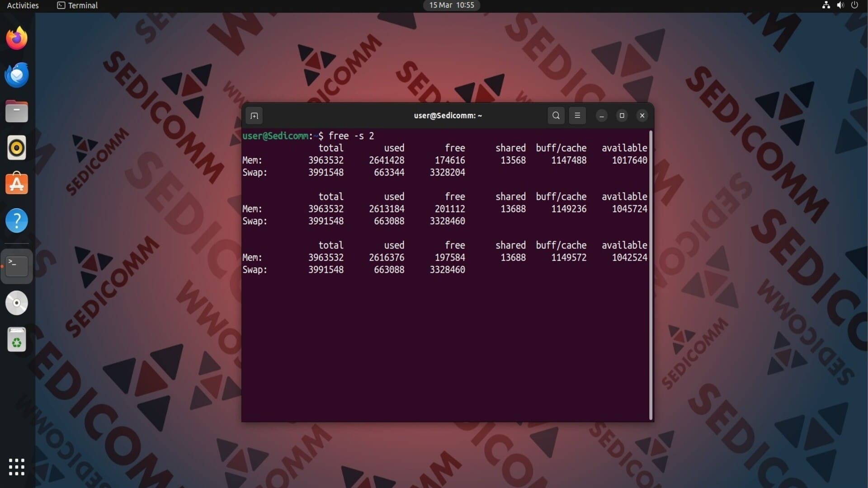This screenshot has height=488, width=868.
Task: Open Thunderbird mail from the dock
Action: click(x=17, y=75)
